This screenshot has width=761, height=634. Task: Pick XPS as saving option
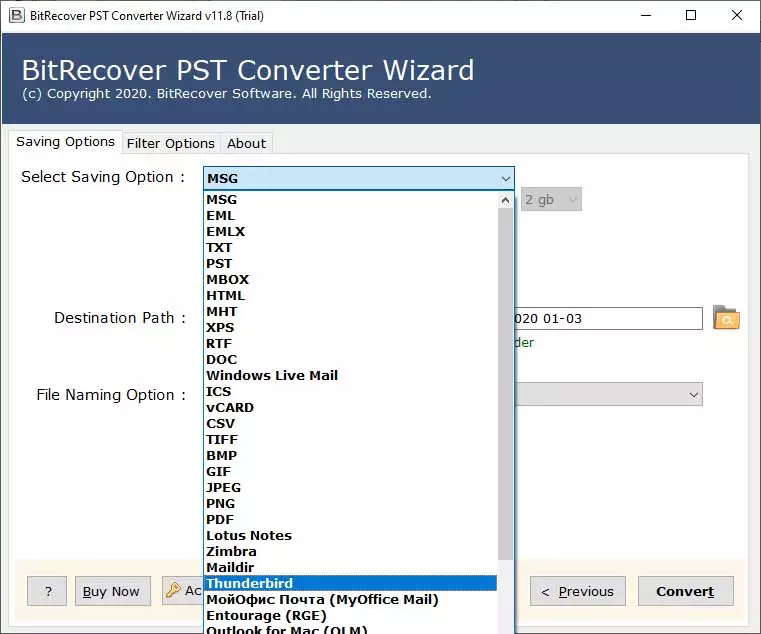pos(350,328)
